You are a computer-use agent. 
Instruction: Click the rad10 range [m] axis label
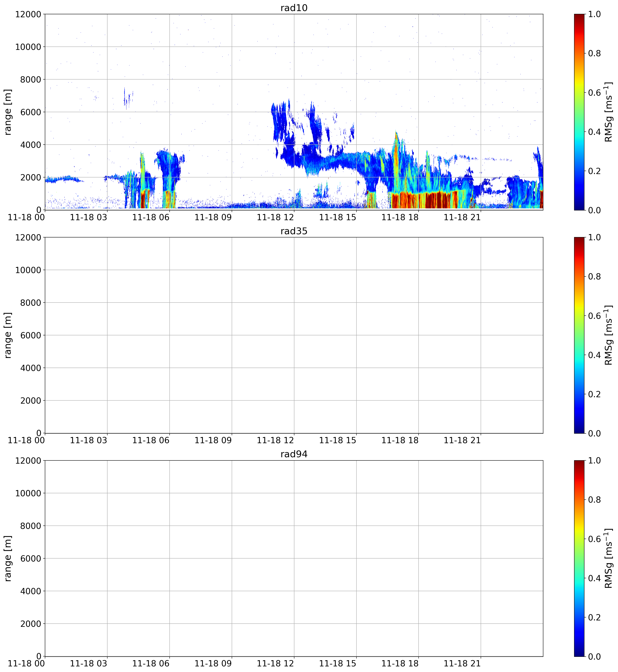[8, 112]
